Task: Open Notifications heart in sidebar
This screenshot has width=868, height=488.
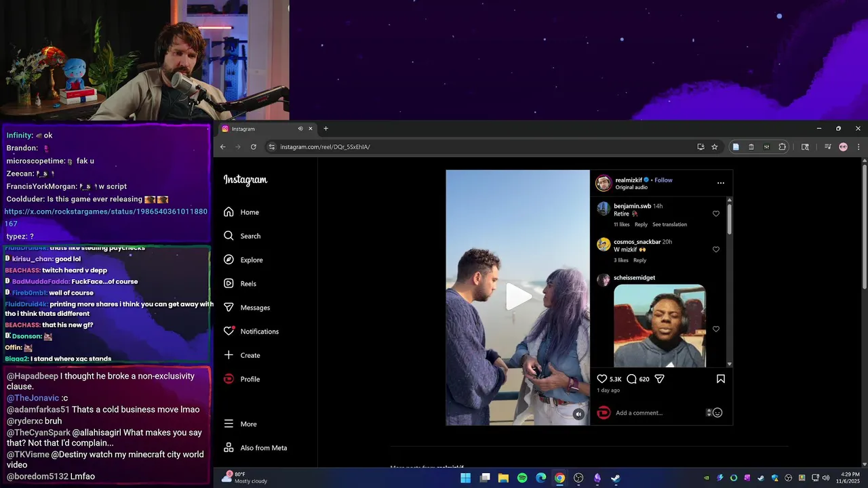Action: [229, 331]
